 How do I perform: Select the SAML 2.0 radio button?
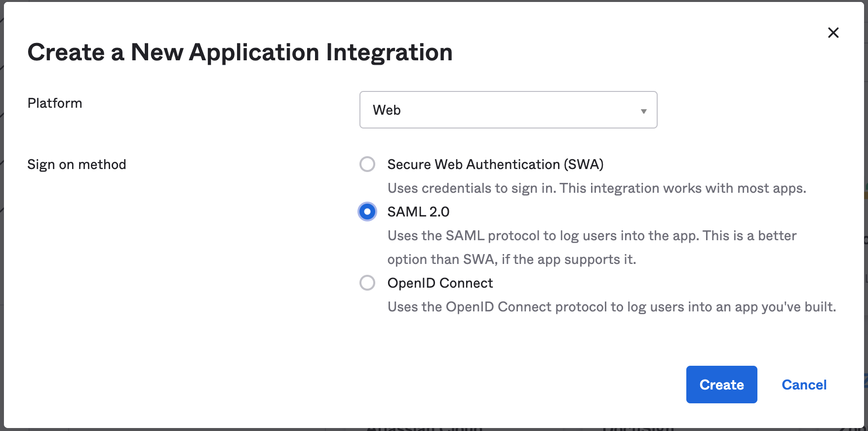(x=367, y=212)
